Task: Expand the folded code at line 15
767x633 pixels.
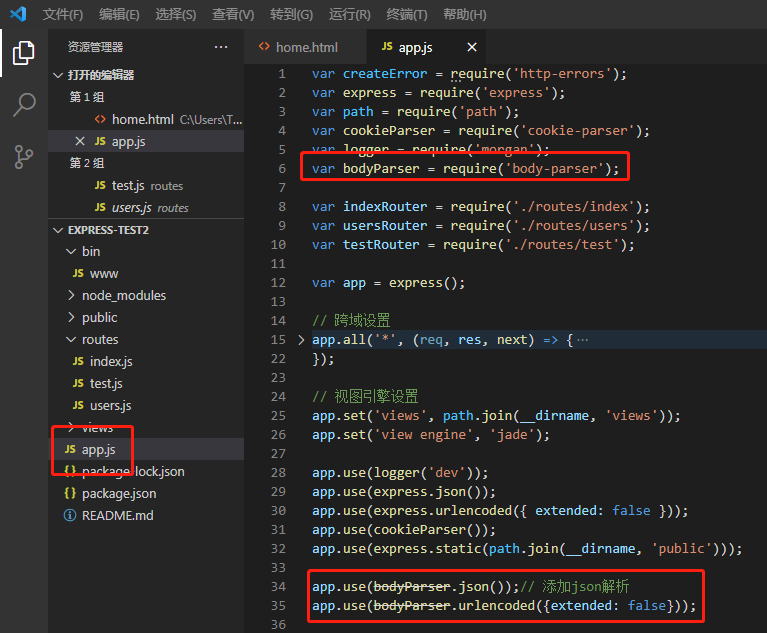Action: point(301,339)
